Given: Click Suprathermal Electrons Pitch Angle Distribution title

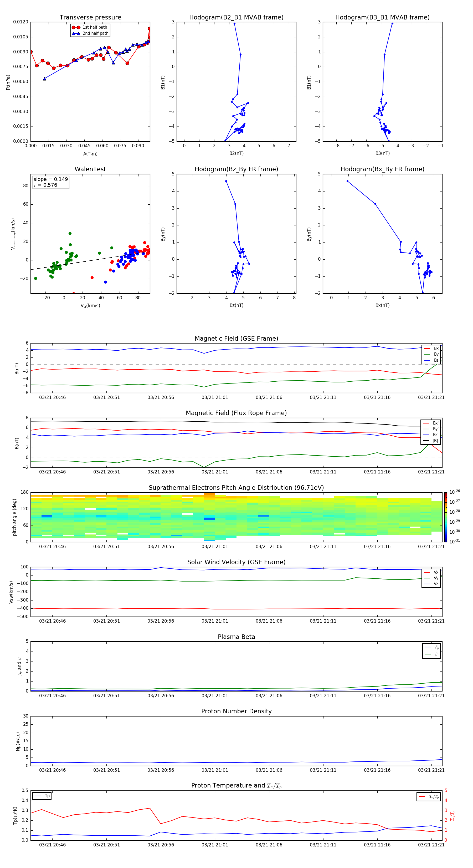Looking at the screenshot, I should click(236, 488).
